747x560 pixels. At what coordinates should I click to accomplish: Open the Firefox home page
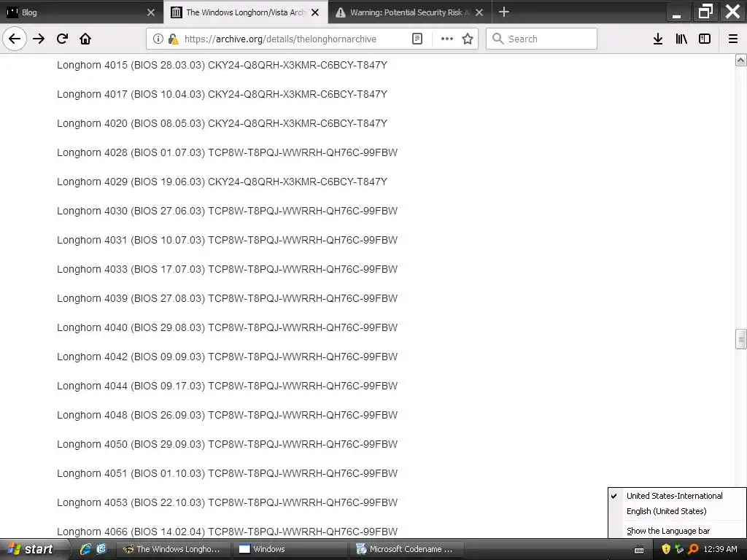(x=85, y=39)
